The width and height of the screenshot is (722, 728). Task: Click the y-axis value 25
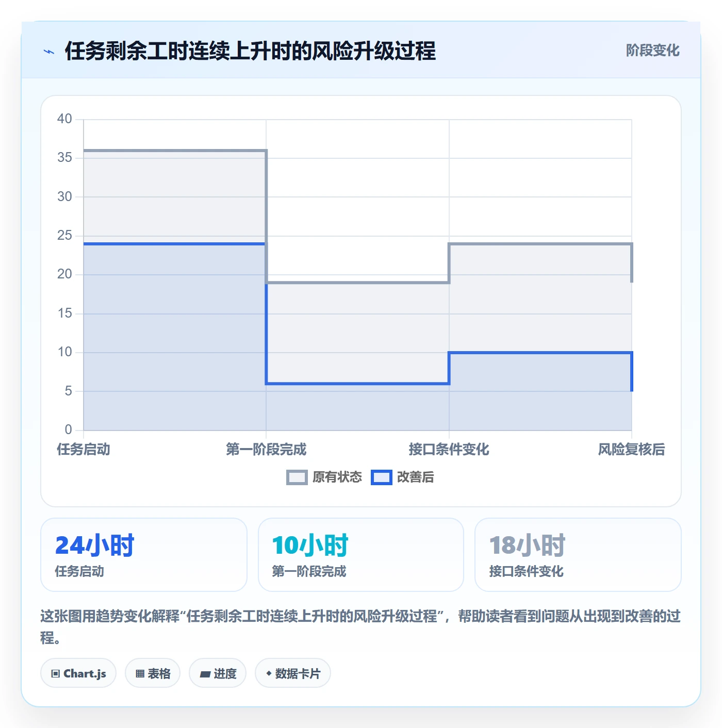pyautogui.click(x=64, y=236)
